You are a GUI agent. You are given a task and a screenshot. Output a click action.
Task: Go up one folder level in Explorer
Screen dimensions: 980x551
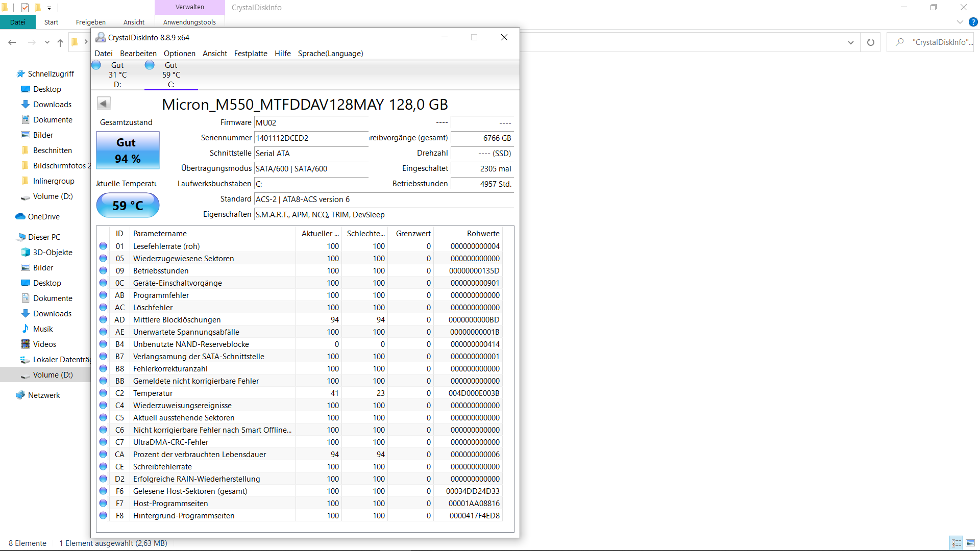(60, 42)
